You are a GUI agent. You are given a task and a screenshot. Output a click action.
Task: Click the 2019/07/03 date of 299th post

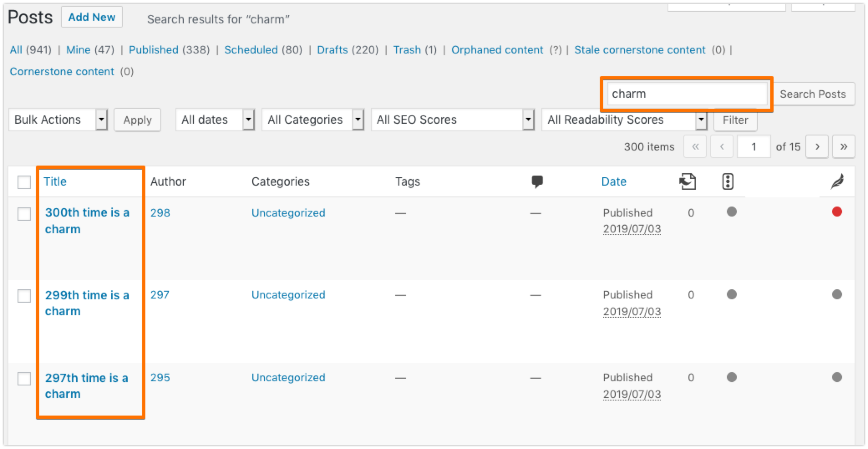tap(632, 311)
